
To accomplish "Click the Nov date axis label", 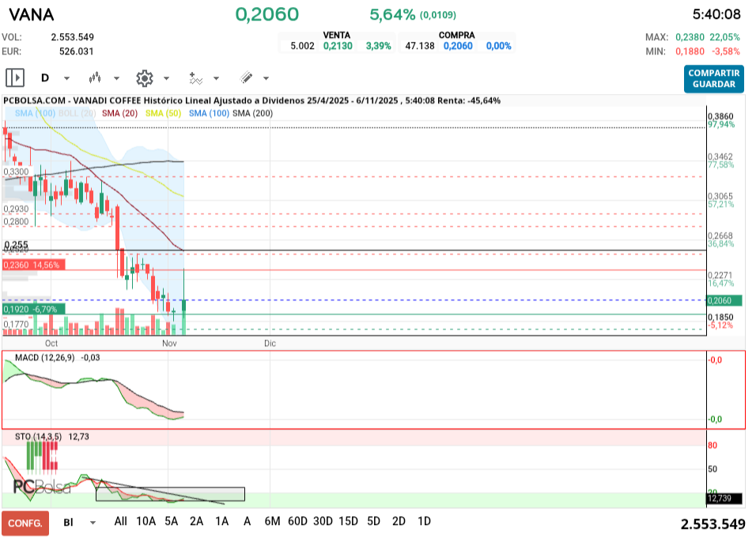I will [x=169, y=343].
